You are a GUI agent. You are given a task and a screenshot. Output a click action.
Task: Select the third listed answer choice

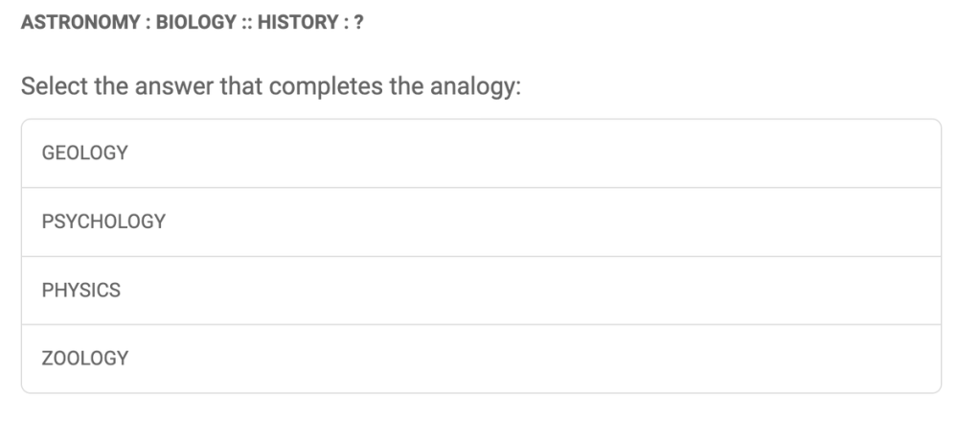pyautogui.click(x=481, y=291)
